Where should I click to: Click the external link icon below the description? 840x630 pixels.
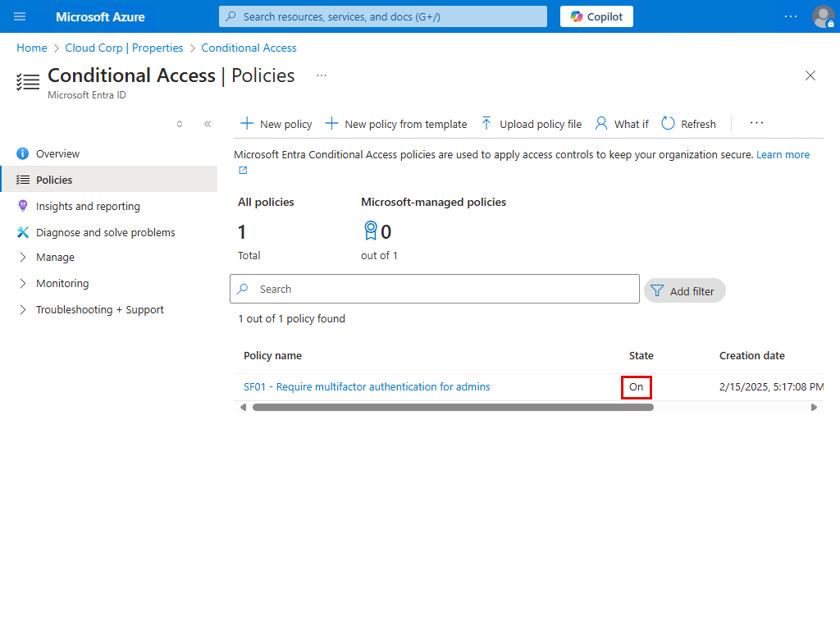[243, 171]
